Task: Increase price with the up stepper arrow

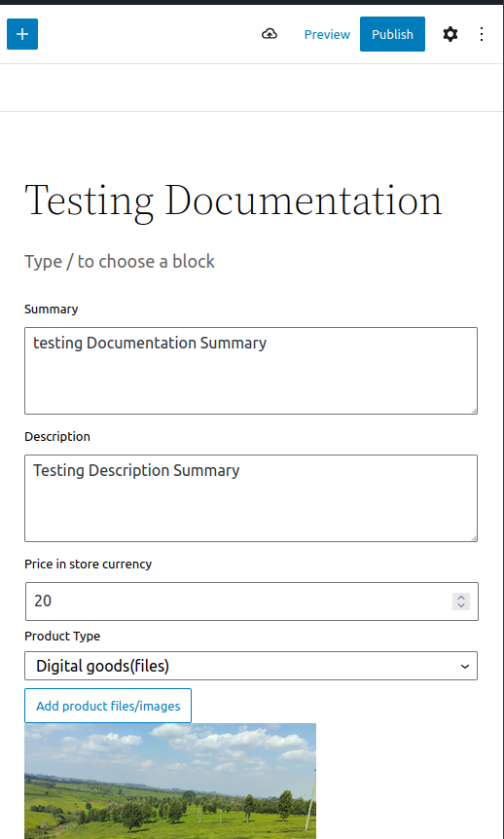Action: [461, 598]
